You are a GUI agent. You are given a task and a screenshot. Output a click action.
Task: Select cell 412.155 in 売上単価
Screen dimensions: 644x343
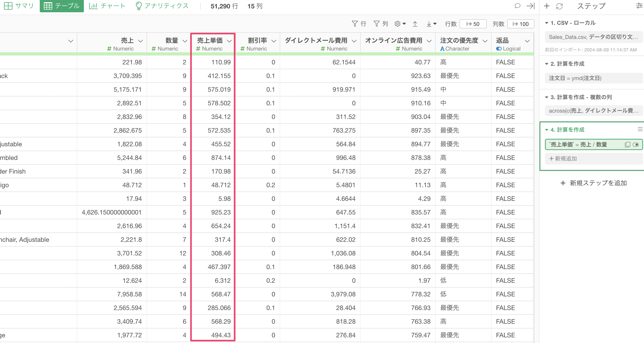(213, 76)
